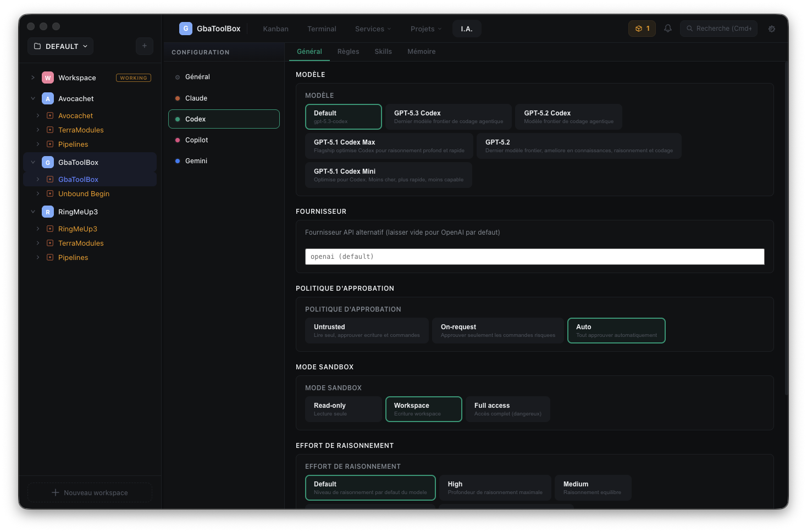This screenshot has width=807, height=532.
Task: Collapse the RingMeUp3 workspace node
Action: [33, 212]
